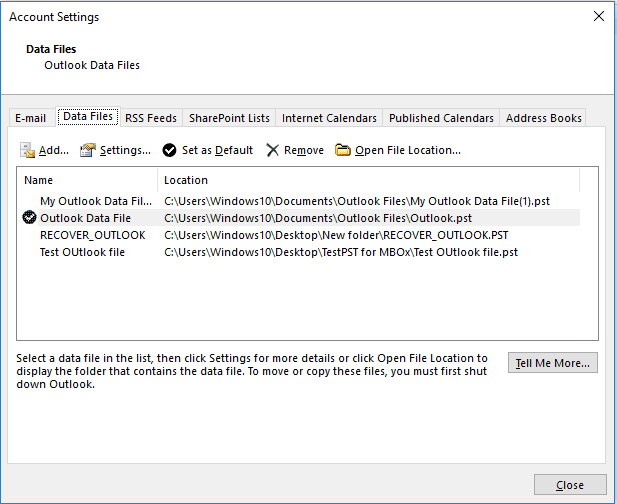Click the Add... toolbar label
Viewport: 617px width, 504px height.
pyautogui.click(x=54, y=150)
